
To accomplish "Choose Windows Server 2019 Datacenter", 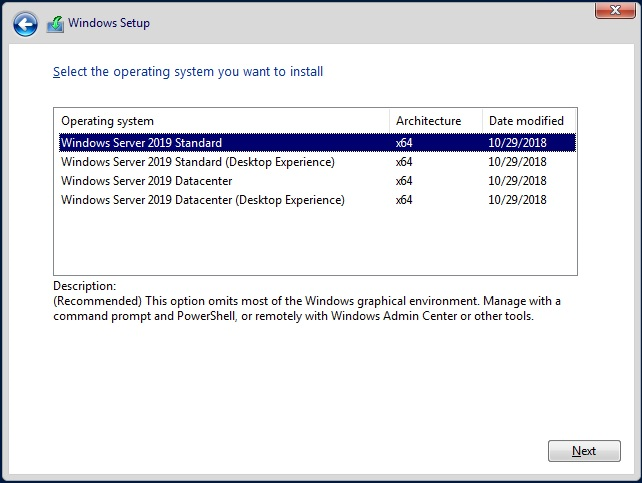I will pyautogui.click(x=149, y=181).
